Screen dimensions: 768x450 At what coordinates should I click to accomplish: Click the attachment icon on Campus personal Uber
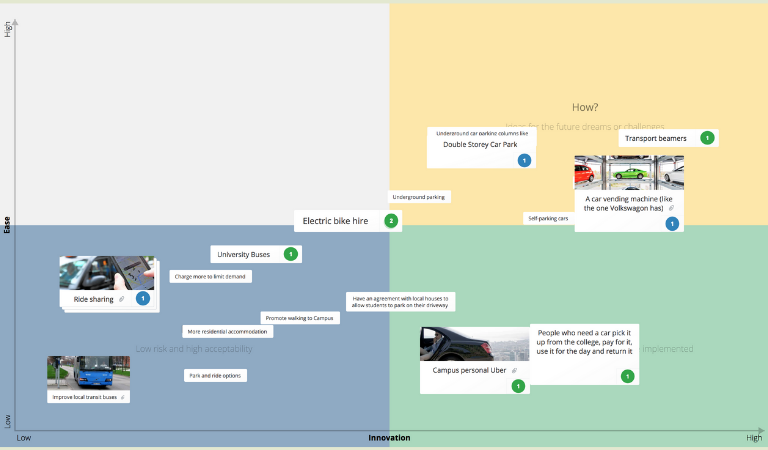(515, 370)
